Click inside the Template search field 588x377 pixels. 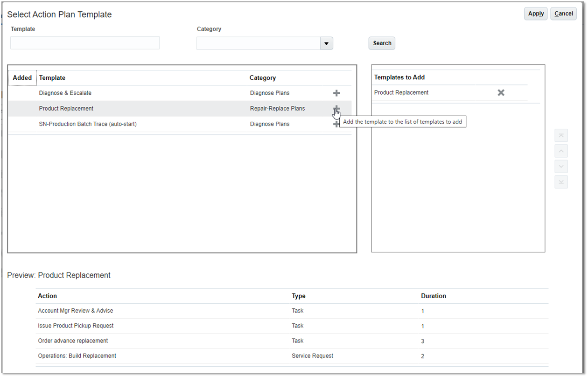click(x=85, y=43)
